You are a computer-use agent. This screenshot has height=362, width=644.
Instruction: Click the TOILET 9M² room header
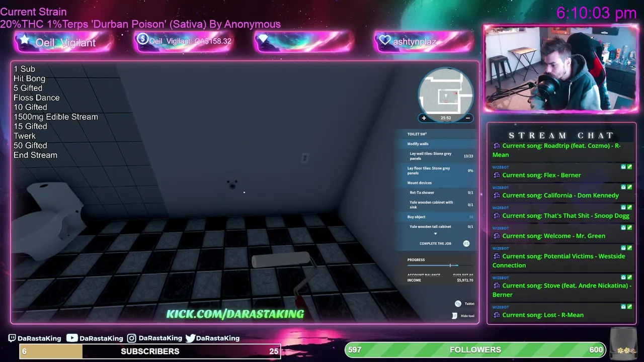click(x=417, y=134)
